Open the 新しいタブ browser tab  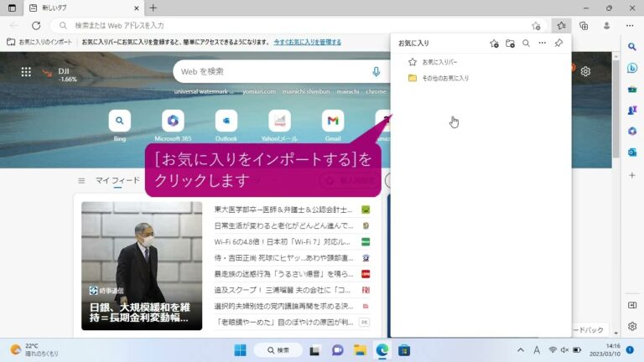pyautogui.click(x=82, y=8)
